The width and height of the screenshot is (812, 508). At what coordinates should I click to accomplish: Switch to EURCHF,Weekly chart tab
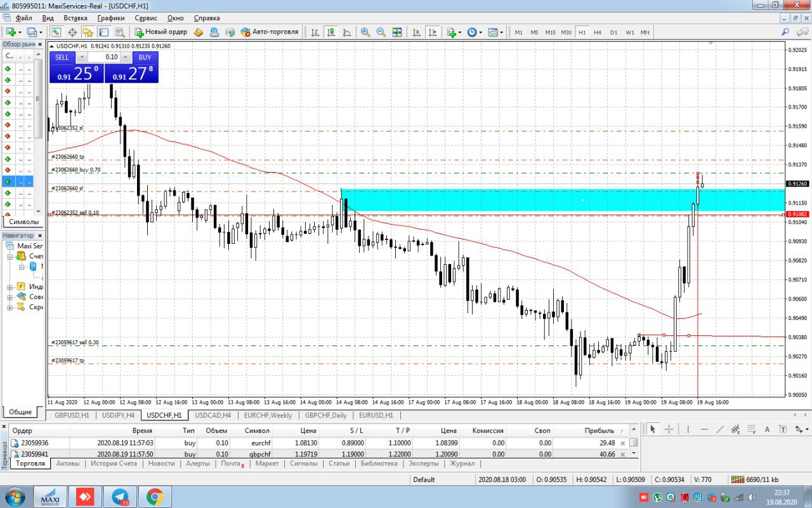click(268, 415)
